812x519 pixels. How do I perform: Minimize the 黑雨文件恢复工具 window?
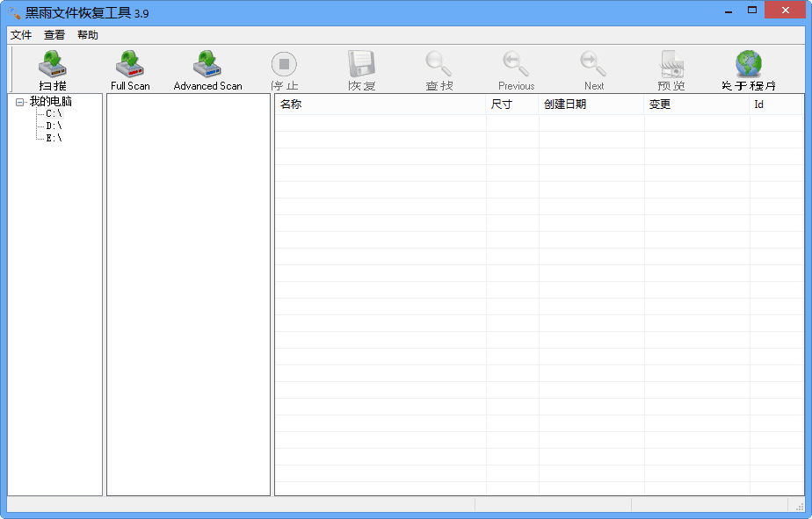pos(729,11)
